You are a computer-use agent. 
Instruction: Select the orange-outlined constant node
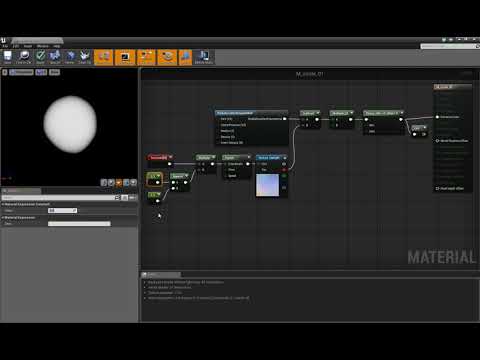pos(154,179)
